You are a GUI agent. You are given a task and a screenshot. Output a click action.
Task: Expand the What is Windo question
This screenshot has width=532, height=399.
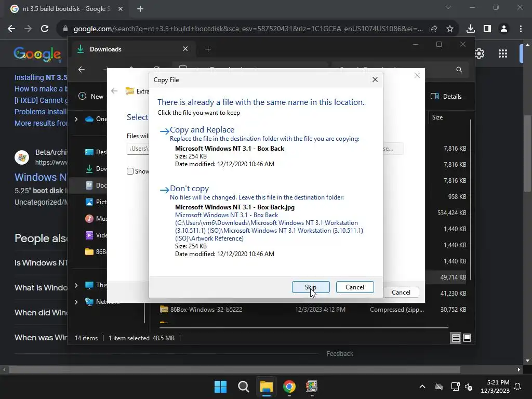41,288
